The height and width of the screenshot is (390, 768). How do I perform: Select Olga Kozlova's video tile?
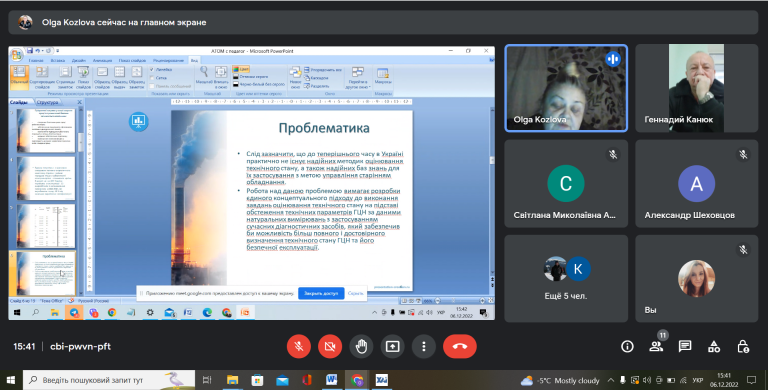[x=566, y=88]
